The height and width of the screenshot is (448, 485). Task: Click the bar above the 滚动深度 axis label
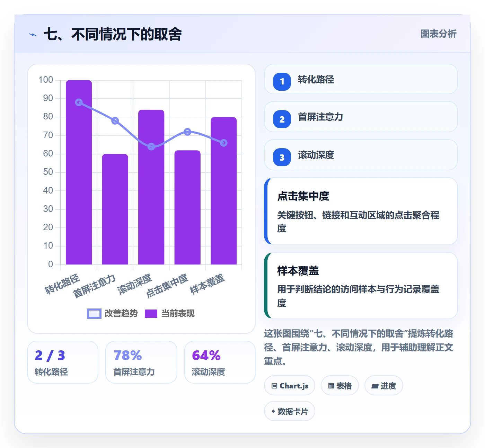click(x=151, y=187)
